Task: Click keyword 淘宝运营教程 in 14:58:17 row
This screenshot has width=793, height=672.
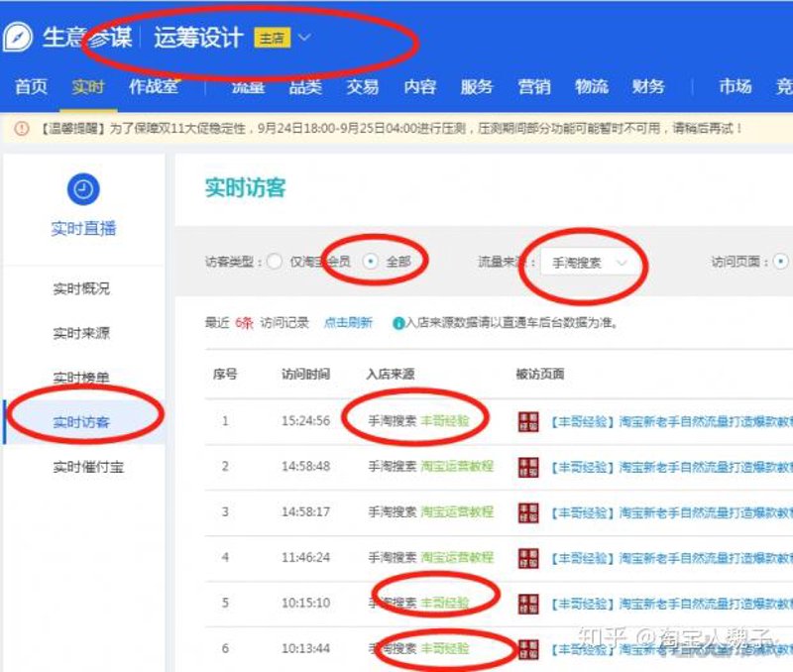Action: (457, 511)
